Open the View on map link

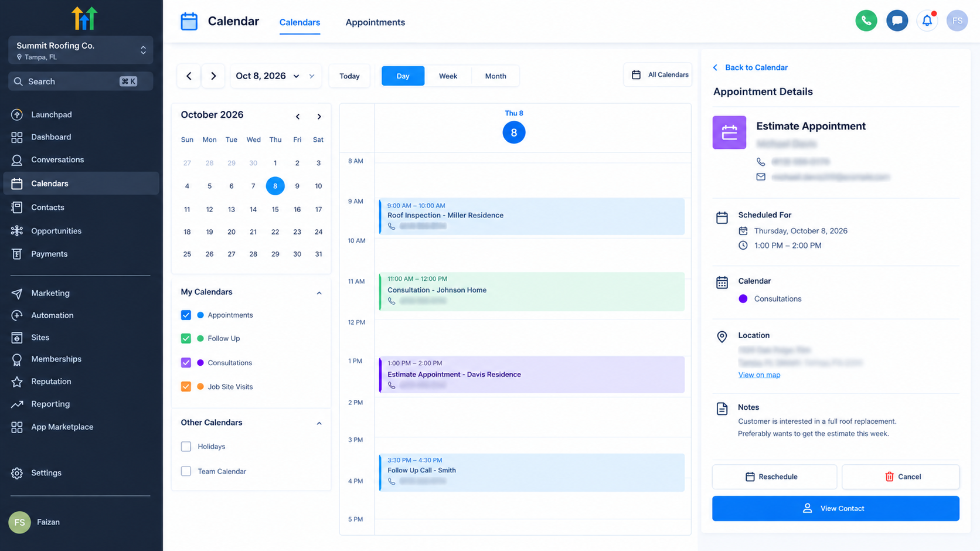pos(759,375)
